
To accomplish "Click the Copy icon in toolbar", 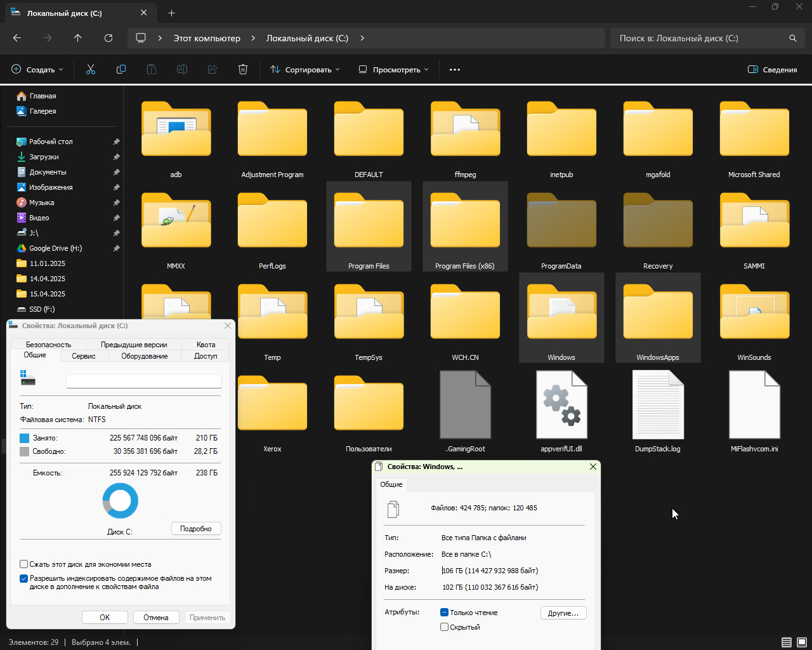I will point(121,70).
